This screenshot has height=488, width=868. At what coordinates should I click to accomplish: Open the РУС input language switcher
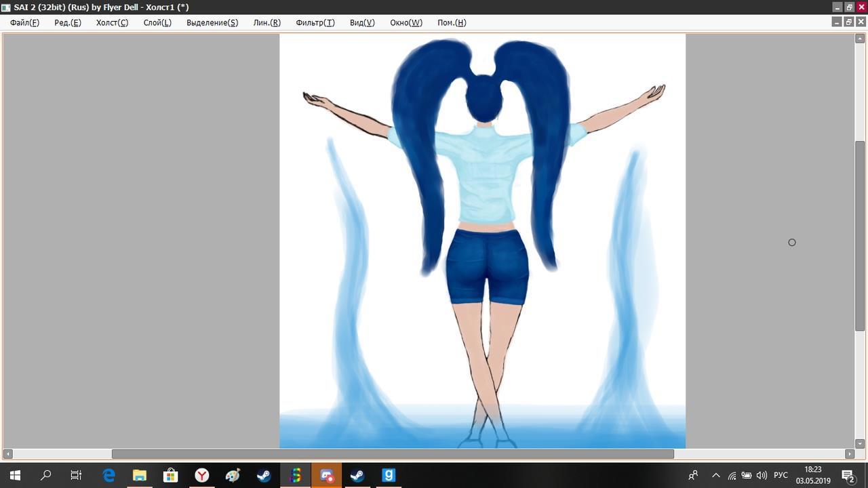[x=781, y=475]
